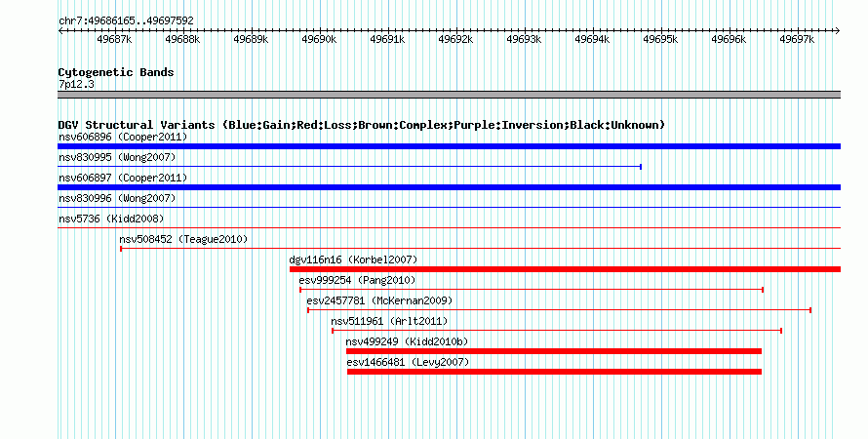Click the DGV Structural Variants track title

pos(361,125)
